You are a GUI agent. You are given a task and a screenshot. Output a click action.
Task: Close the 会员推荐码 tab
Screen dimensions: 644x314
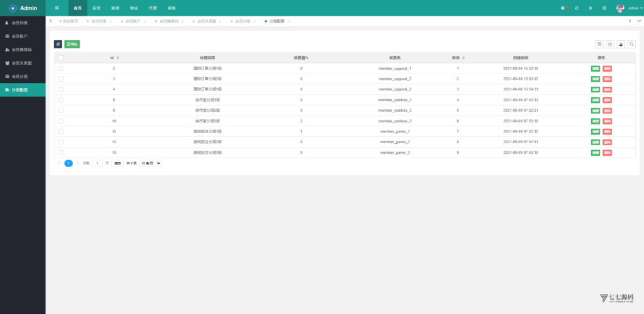click(x=182, y=21)
